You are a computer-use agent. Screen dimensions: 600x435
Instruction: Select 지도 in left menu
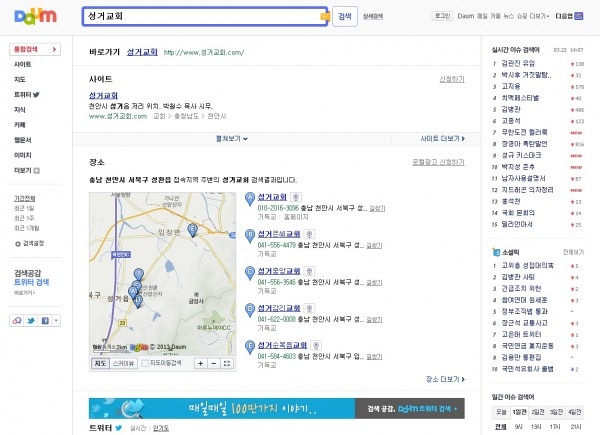click(x=20, y=80)
